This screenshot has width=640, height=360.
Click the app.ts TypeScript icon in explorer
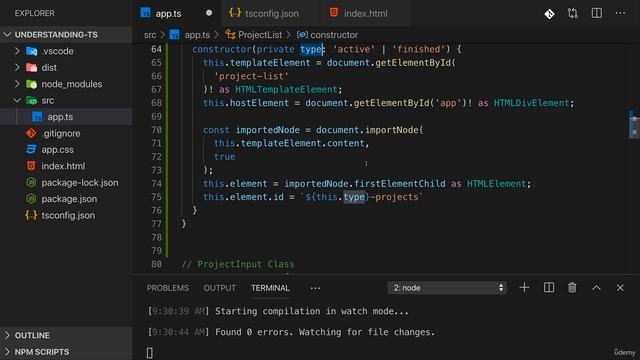[x=37, y=117]
